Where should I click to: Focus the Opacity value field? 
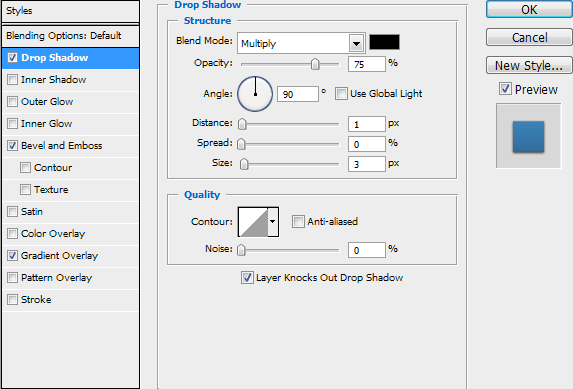point(367,64)
